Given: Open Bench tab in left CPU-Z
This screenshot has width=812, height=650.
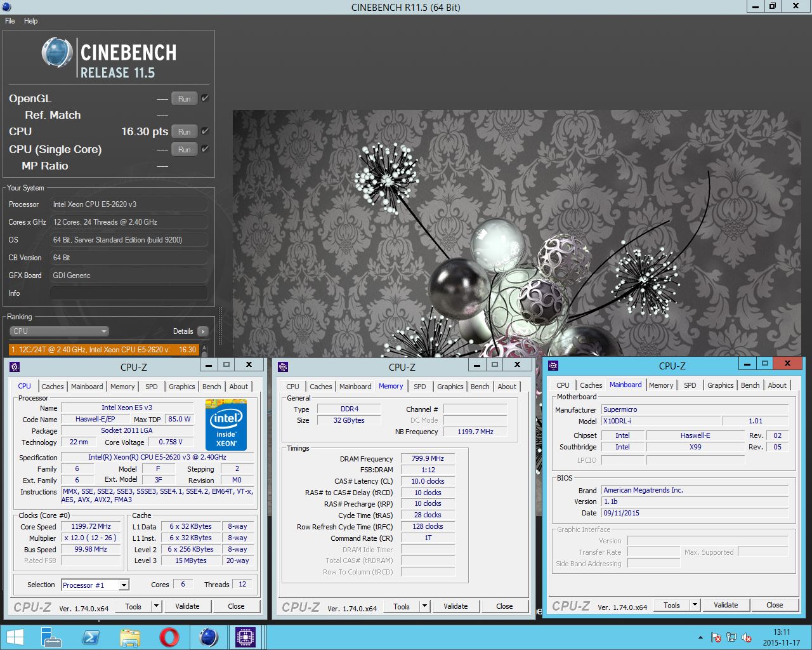Looking at the screenshot, I should click(212, 387).
